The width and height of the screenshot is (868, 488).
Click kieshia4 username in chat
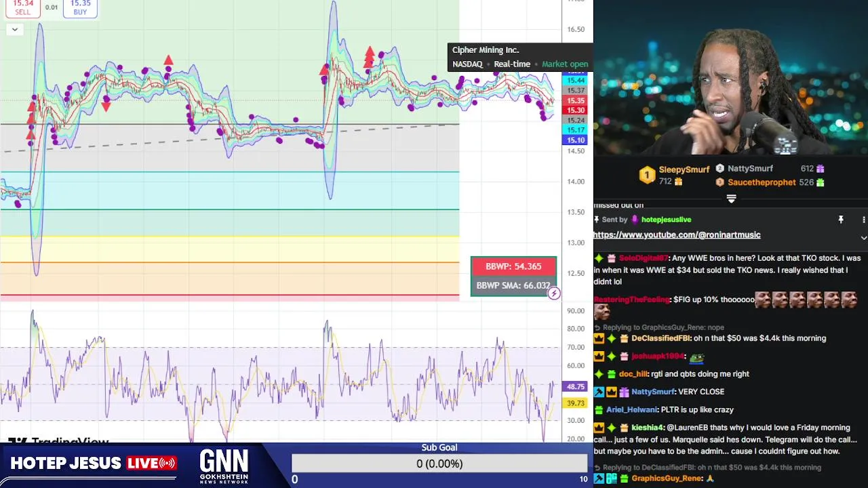point(647,428)
